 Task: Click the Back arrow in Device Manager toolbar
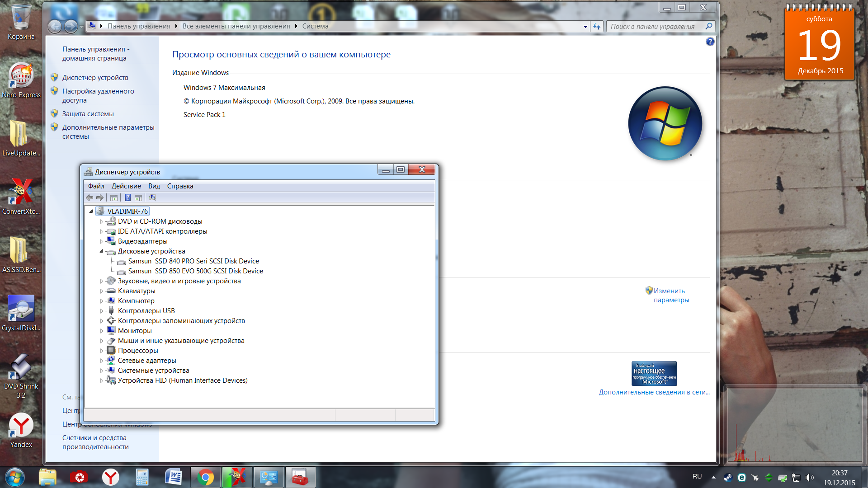pos(90,197)
